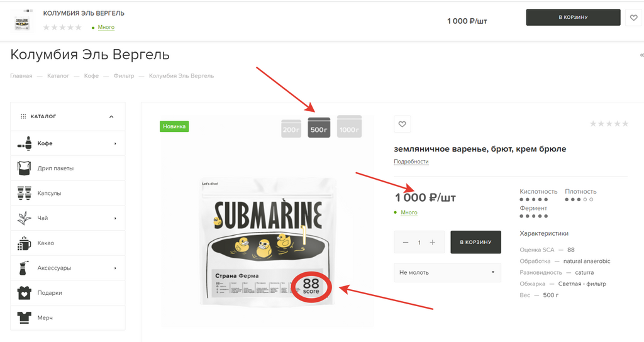This screenshot has width=644, height=342.
Task: Open the Не молоть grind dropdown
Action: (x=447, y=272)
